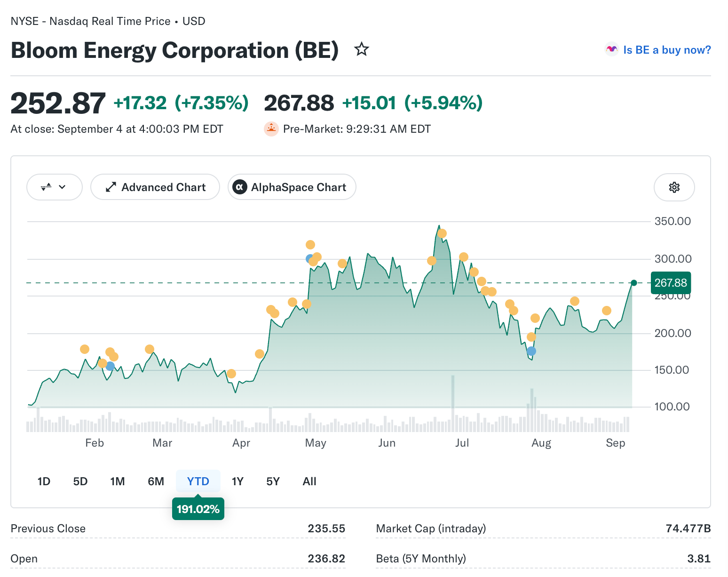Select the 6M chart period
Screen dimensions: 728x577
pyautogui.click(x=156, y=481)
